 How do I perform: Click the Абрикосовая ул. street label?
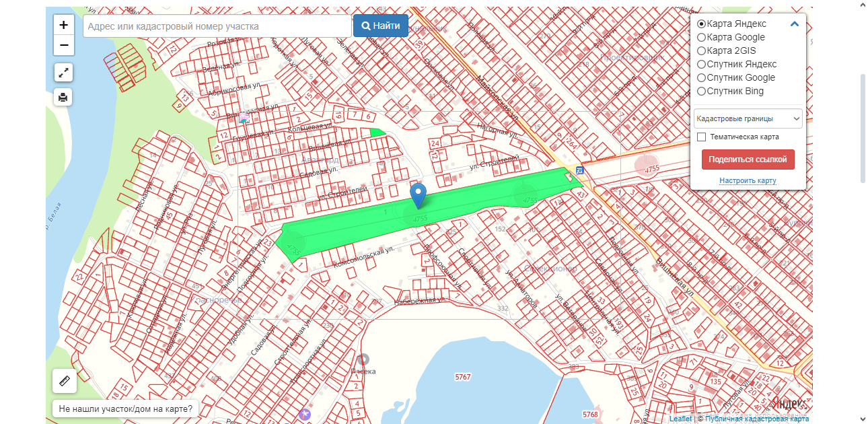[233, 89]
